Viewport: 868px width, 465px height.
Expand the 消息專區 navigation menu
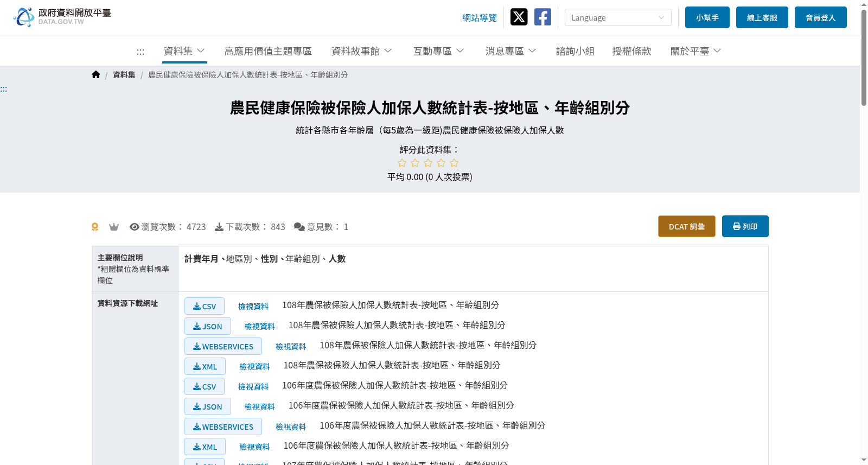511,51
